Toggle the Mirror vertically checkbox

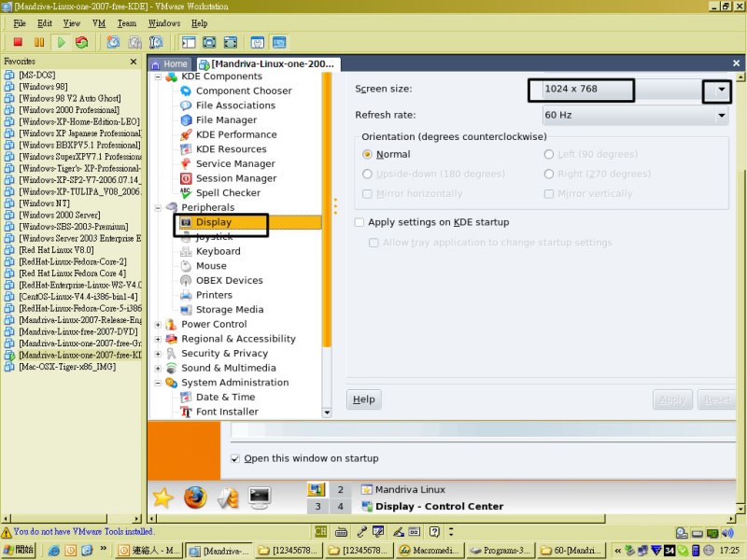click(549, 194)
